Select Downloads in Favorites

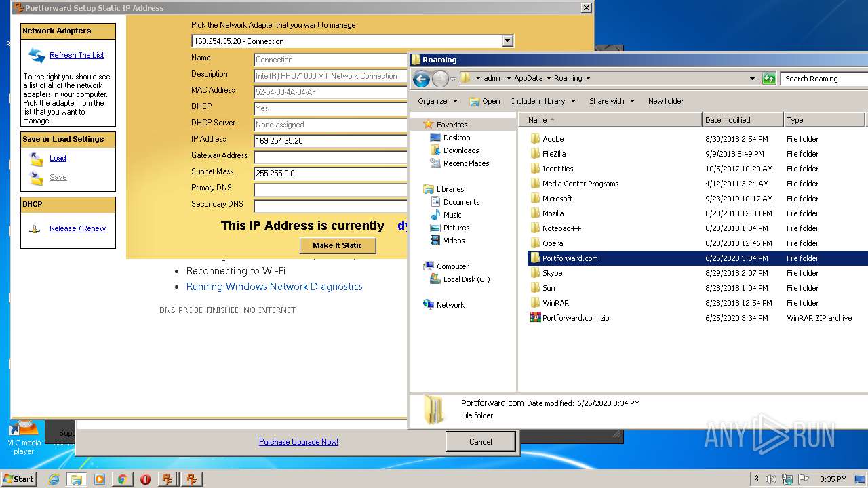(x=461, y=150)
